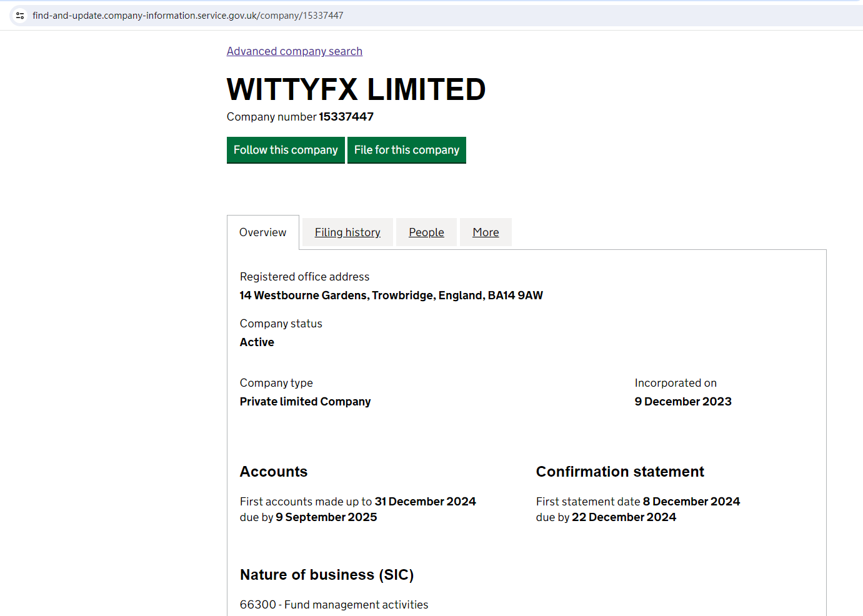Open the Advanced company search link

pos(294,51)
